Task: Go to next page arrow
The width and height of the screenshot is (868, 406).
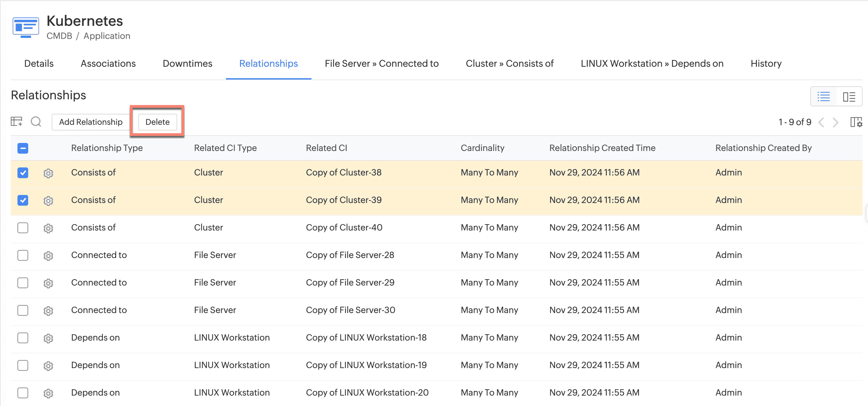Action: (836, 122)
